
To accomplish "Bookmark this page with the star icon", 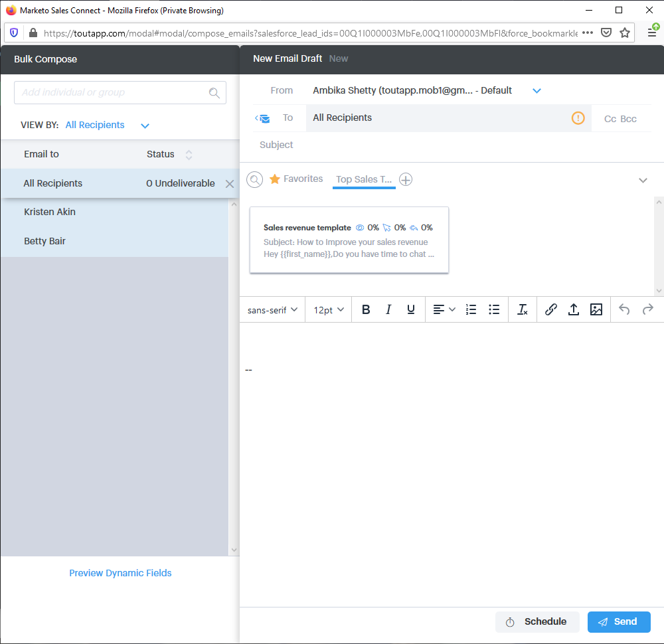I will point(625,33).
